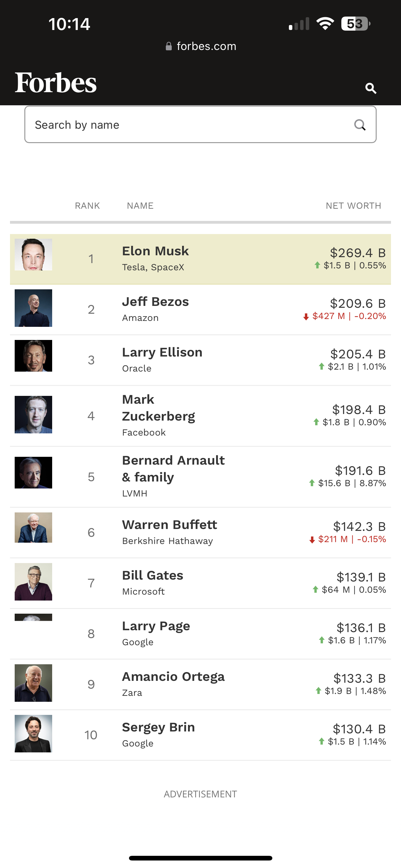Open Bill Gates's billionaire profile

pos(152,575)
